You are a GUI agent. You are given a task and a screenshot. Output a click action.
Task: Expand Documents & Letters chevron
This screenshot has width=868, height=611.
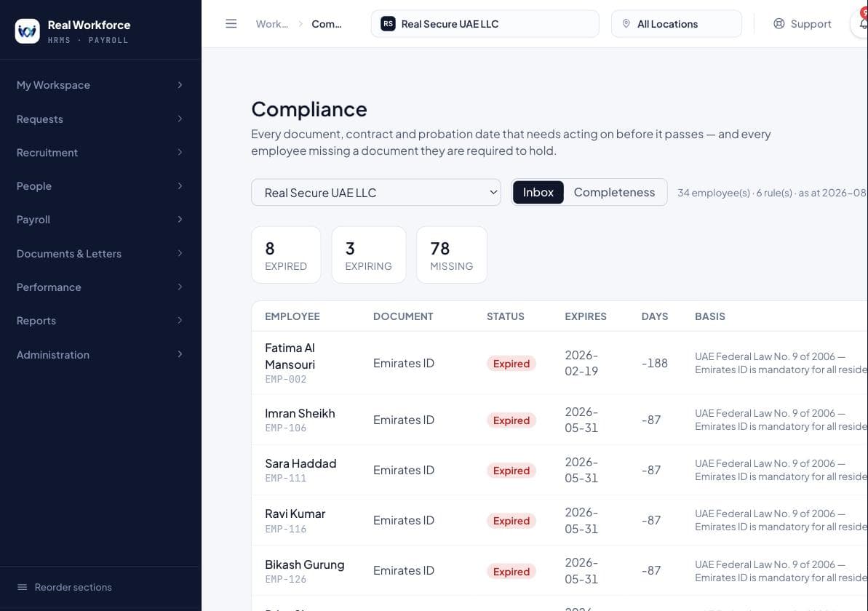click(180, 253)
